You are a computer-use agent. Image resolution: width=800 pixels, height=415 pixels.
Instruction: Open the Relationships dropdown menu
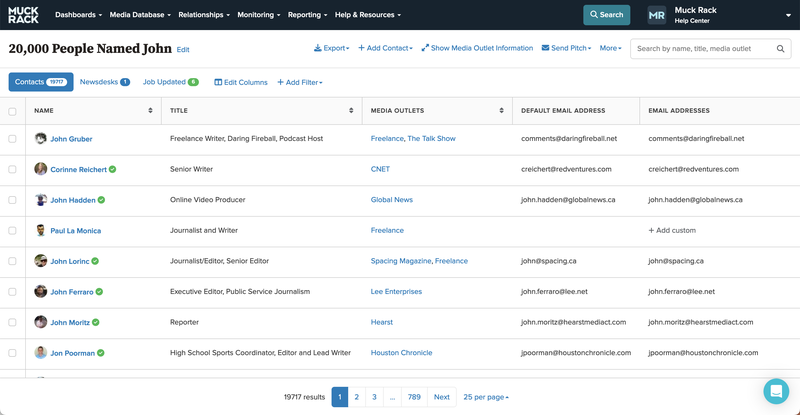coord(204,15)
